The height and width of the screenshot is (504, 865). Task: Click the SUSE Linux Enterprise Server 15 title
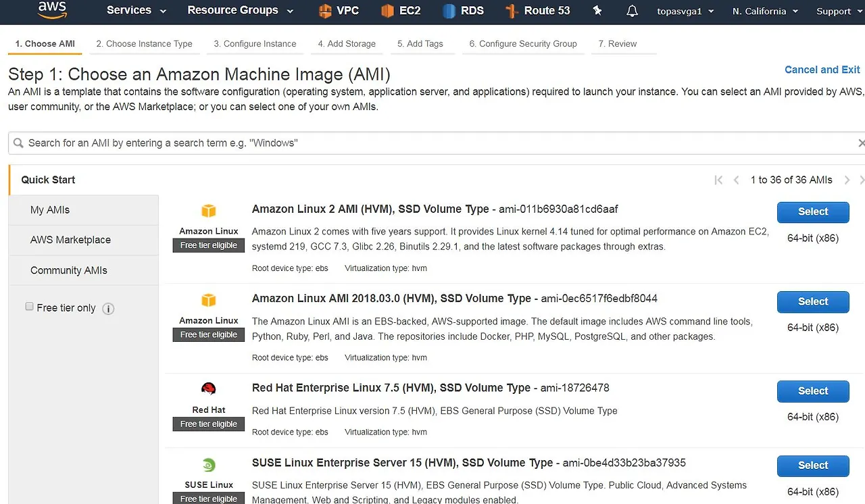pos(403,463)
